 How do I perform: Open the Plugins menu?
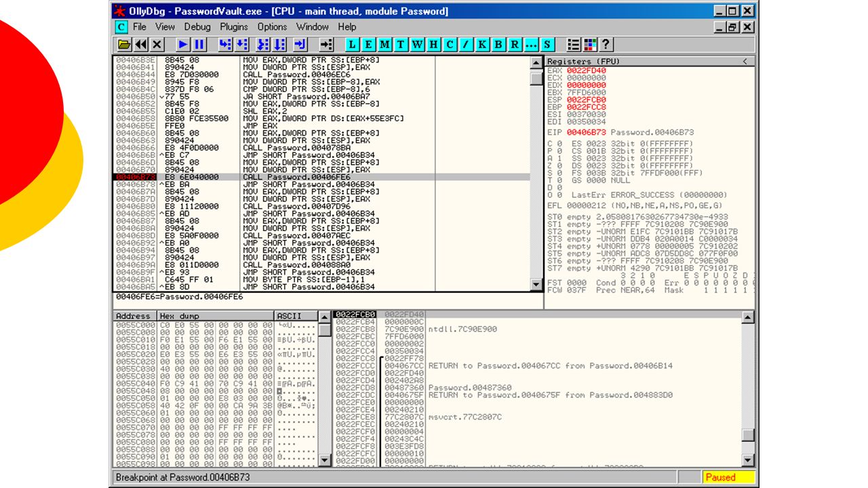[234, 27]
